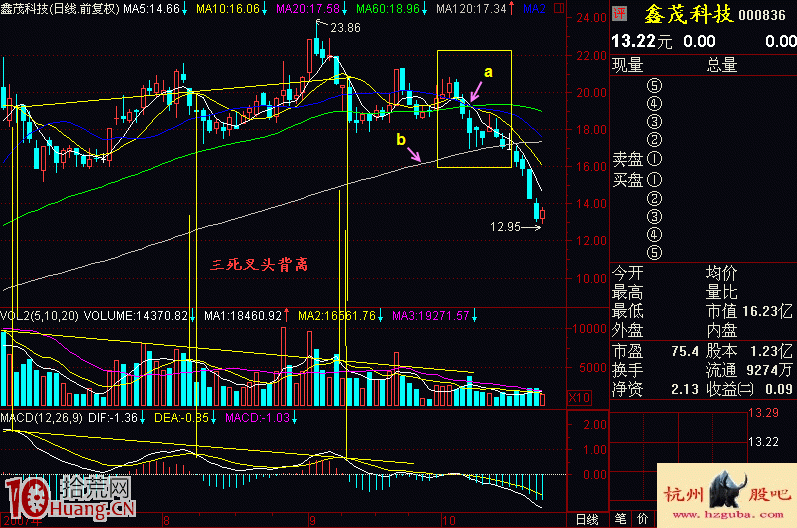Select buy level ② in 买盘 list
This screenshot has width=797, height=528.
[654, 198]
